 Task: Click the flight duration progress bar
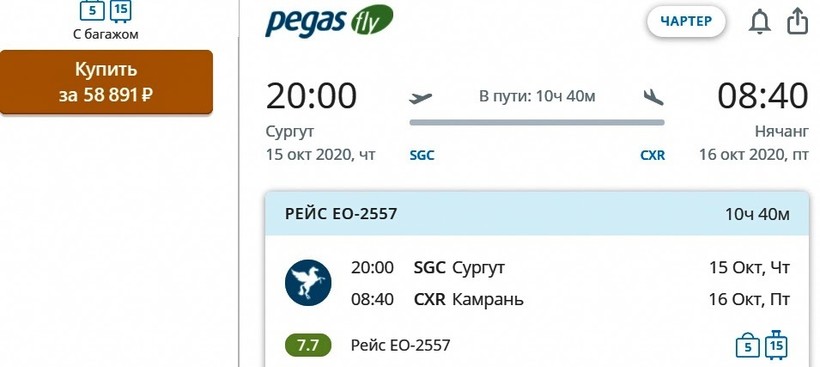tap(537, 123)
